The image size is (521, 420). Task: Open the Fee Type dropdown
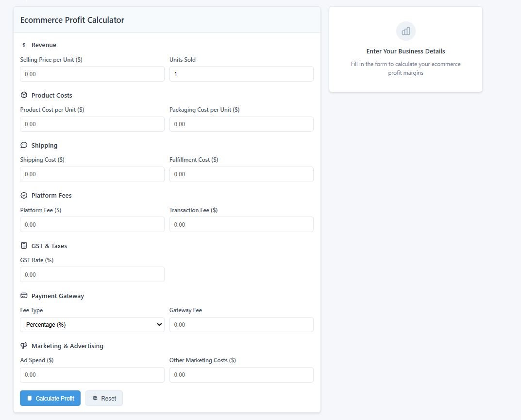(92, 325)
